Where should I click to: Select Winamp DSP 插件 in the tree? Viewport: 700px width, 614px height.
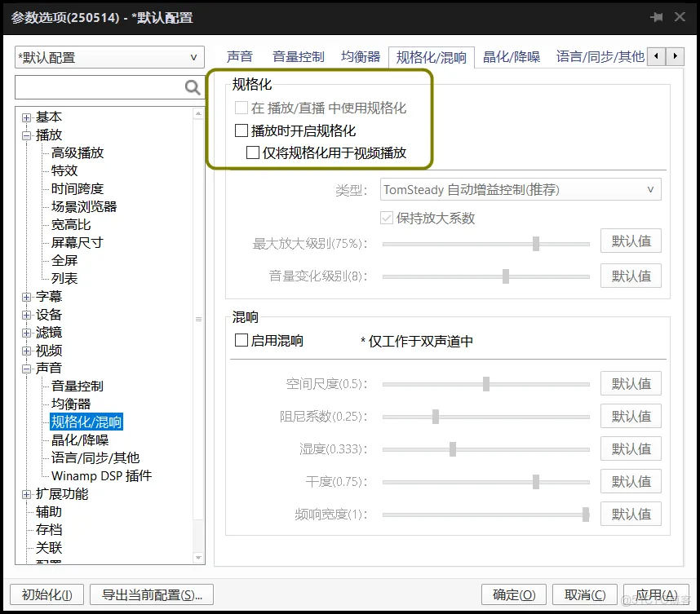pos(101,475)
